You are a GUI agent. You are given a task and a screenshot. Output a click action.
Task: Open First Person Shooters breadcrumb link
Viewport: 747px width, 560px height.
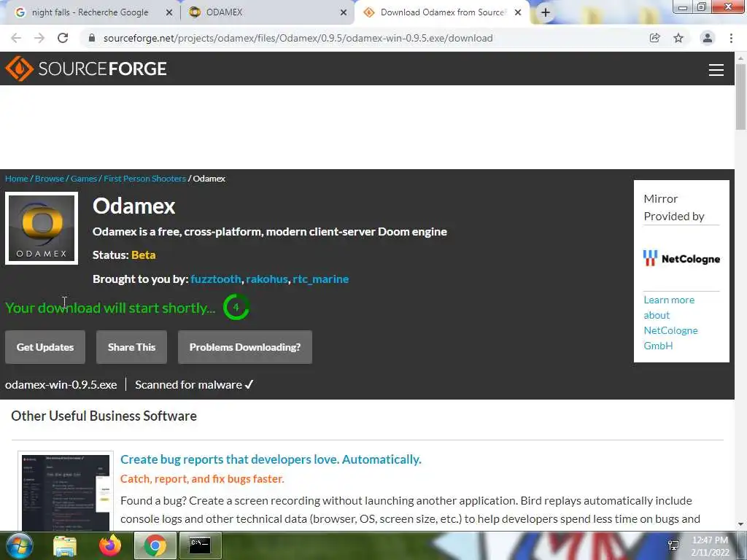click(x=145, y=179)
